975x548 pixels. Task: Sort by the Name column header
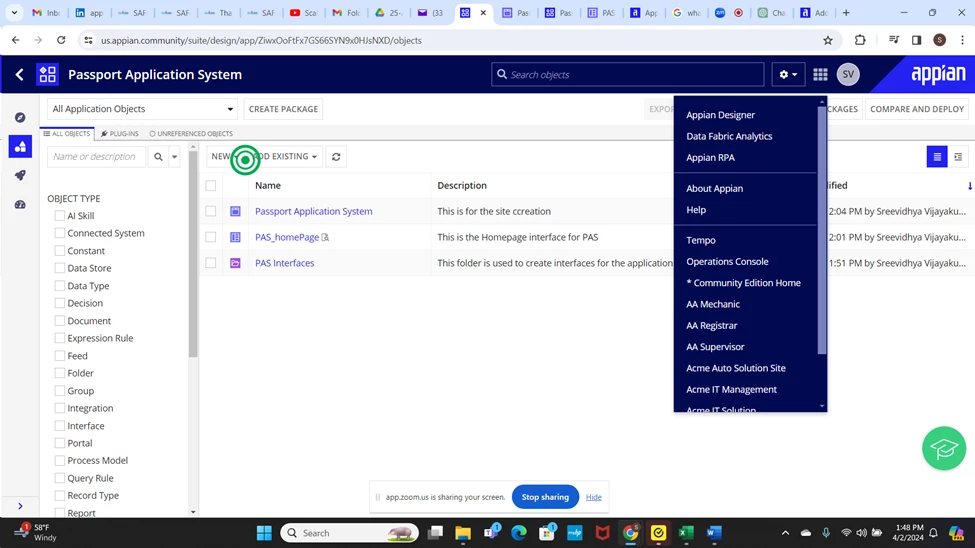[267, 185]
